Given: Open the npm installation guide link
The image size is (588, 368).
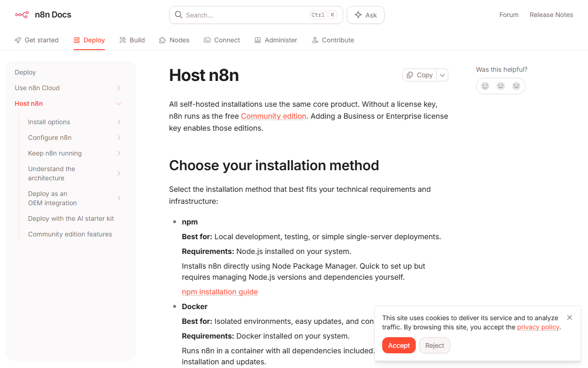Looking at the screenshot, I should (220, 292).
